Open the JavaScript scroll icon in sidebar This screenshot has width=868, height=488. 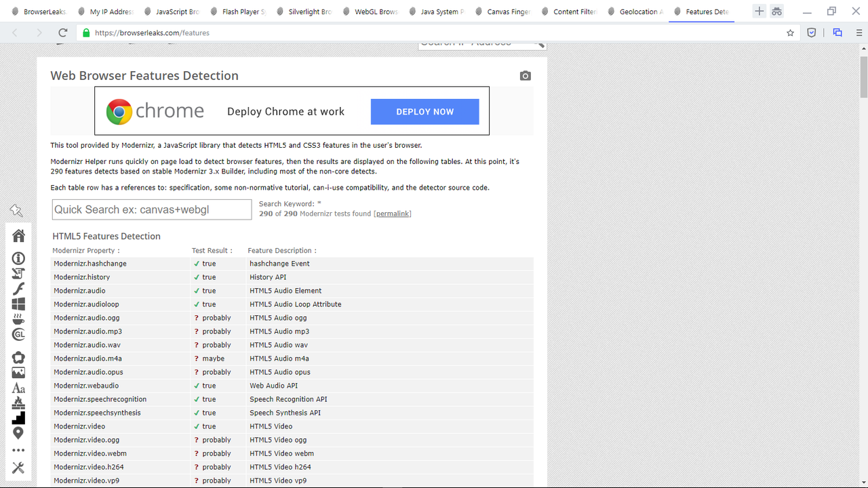tap(18, 274)
